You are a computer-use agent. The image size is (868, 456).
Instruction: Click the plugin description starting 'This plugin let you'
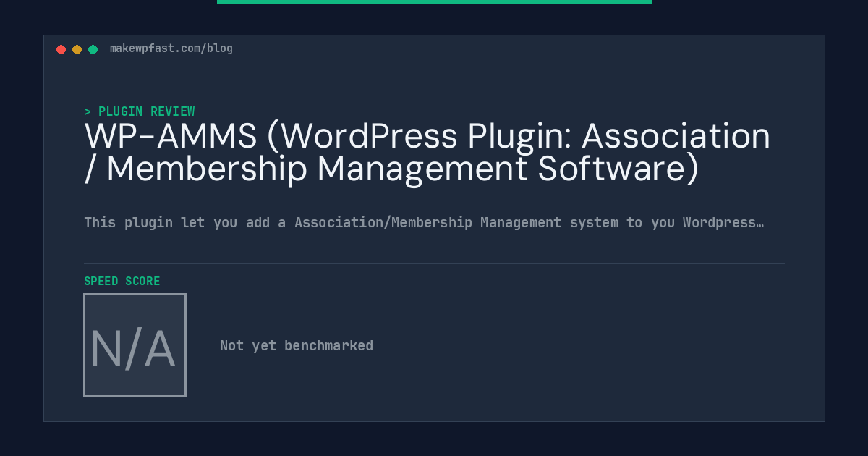click(x=424, y=222)
